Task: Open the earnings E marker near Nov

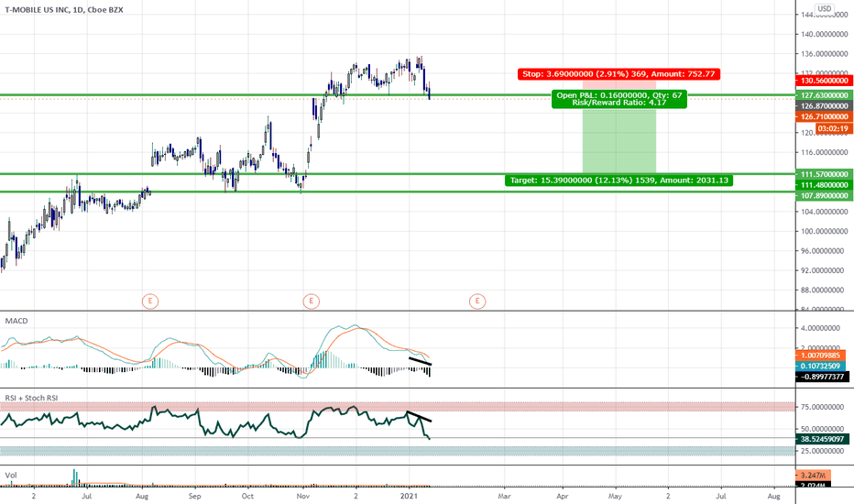Action: [x=311, y=301]
